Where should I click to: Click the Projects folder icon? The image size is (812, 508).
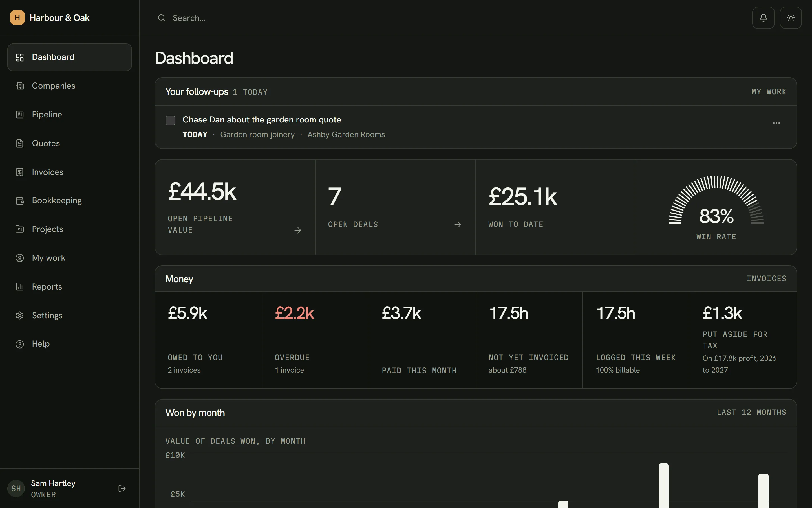(20, 229)
